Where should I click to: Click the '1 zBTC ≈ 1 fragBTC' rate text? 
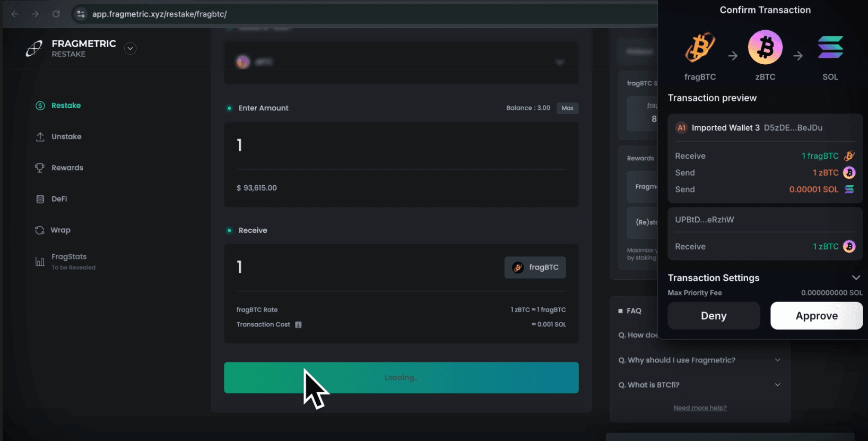[x=539, y=309]
